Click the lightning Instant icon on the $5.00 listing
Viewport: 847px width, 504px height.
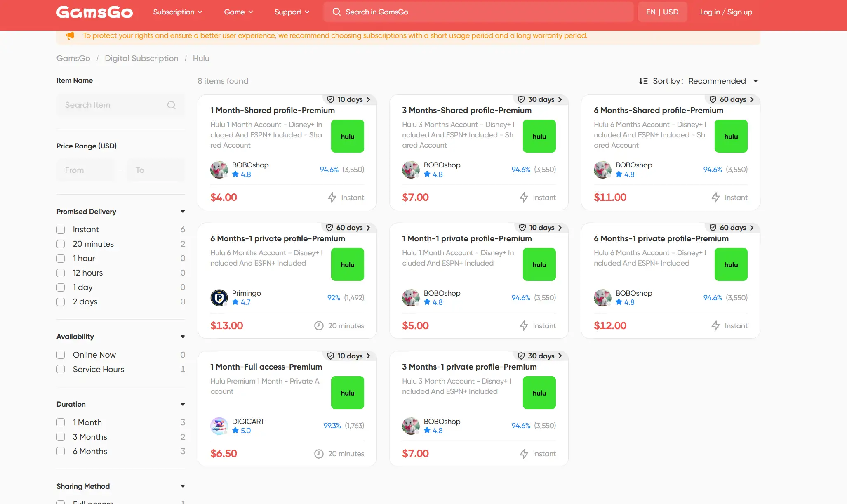coord(524,326)
